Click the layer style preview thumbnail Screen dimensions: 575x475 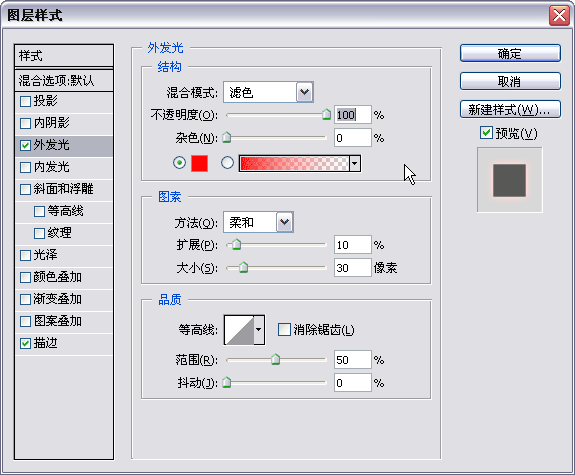509,180
